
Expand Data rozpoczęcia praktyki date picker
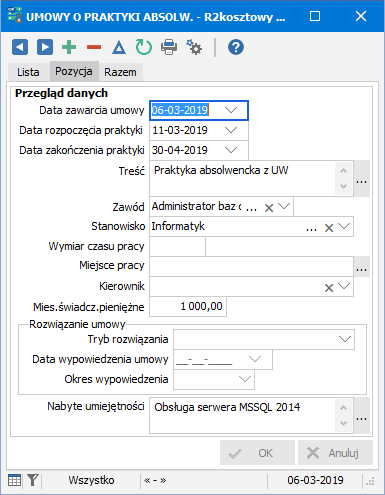click(231, 130)
